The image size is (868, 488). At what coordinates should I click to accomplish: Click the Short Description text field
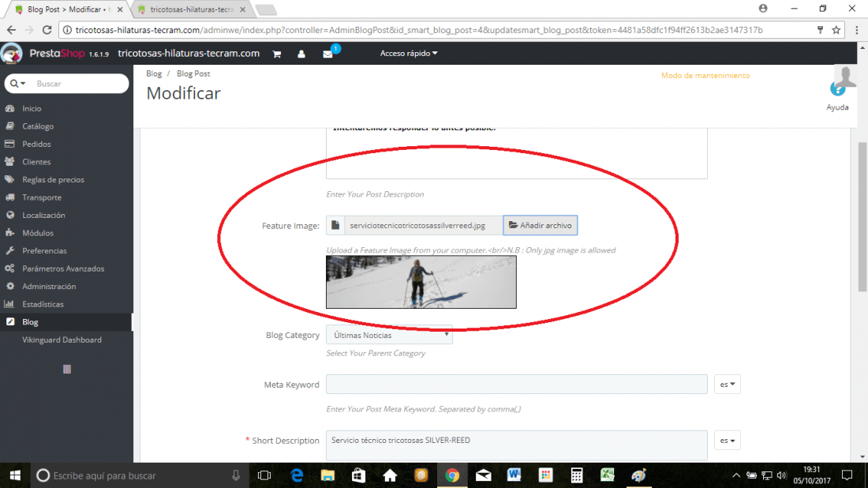pos(517,445)
